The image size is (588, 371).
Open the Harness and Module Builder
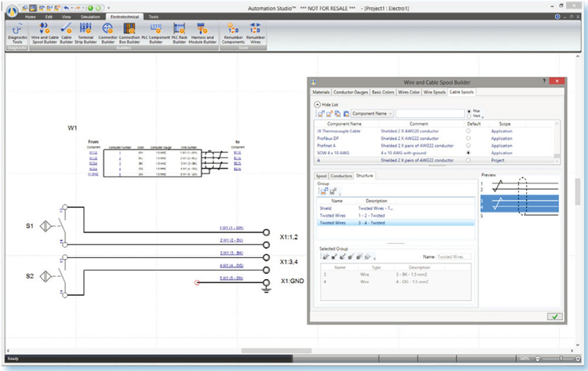(x=202, y=33)
